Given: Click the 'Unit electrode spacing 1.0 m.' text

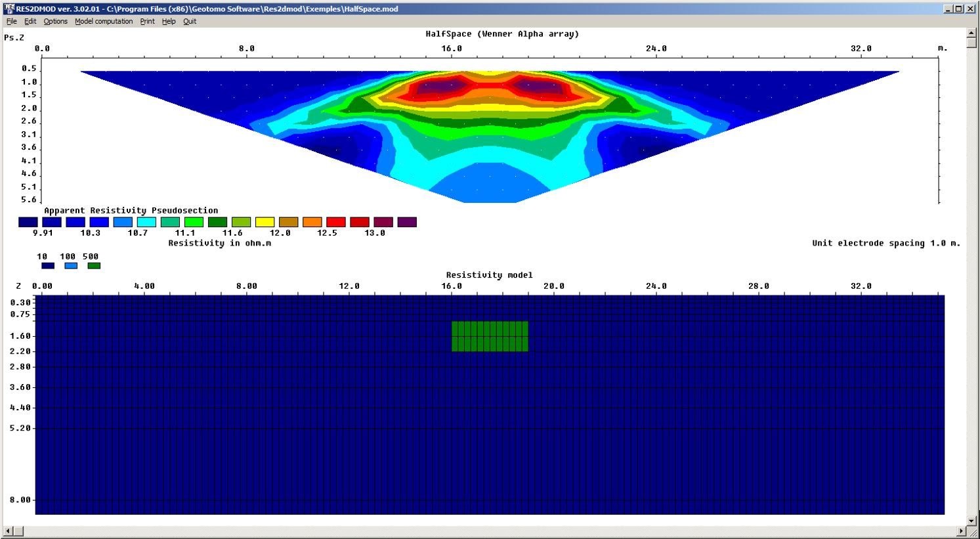Looking at the screenshot, I should tap(886, 243).
